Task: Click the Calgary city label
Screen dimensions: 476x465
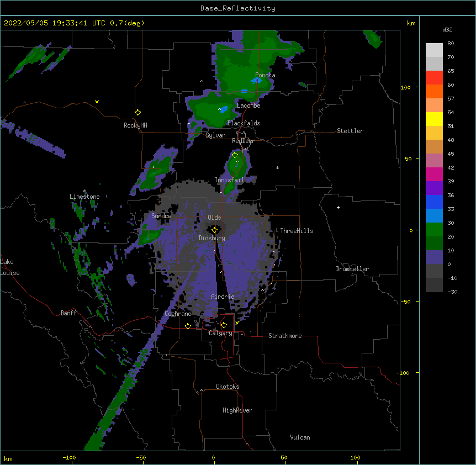Action: coord(220,333)
